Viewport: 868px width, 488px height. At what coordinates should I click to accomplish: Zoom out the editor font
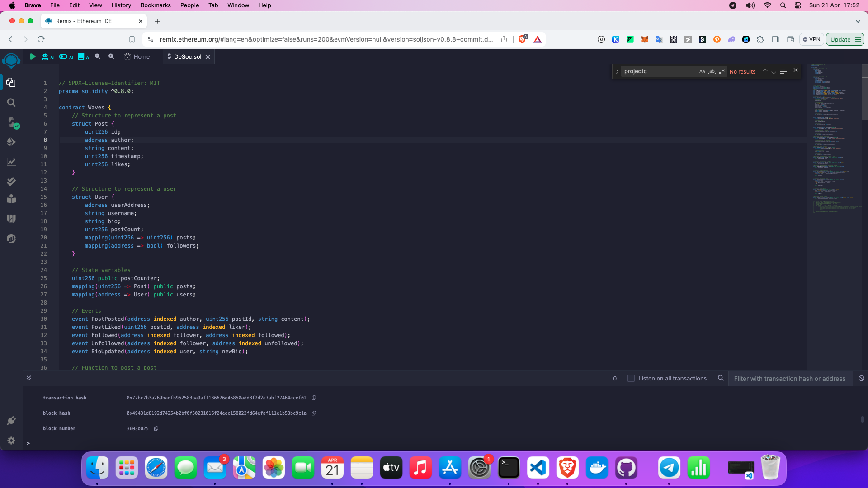(98, 56)
